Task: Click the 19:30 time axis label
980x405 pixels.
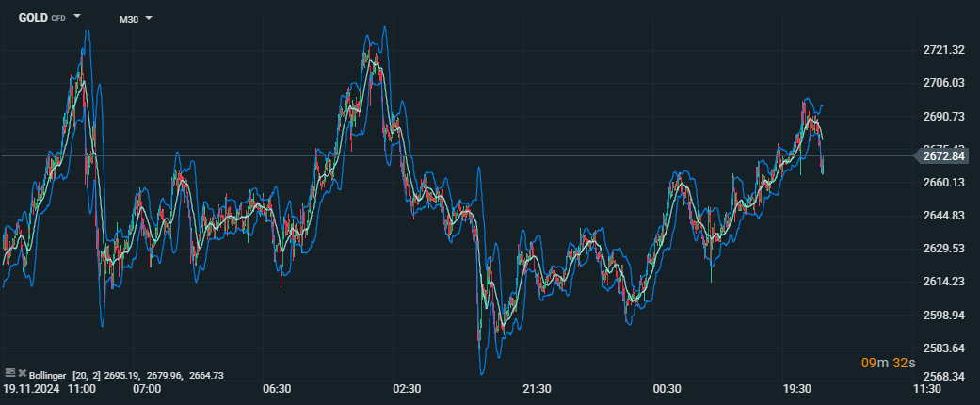Action: pyautogui.click(x=797, y=388)
